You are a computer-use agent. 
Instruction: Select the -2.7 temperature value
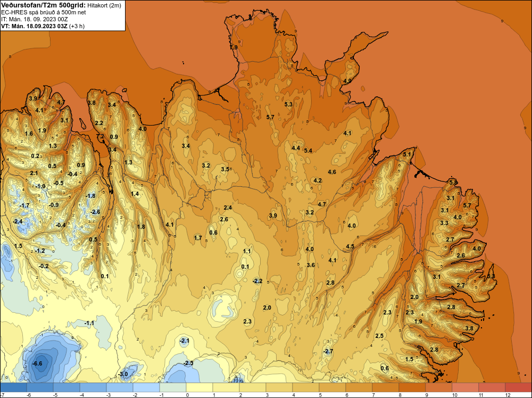328,351
